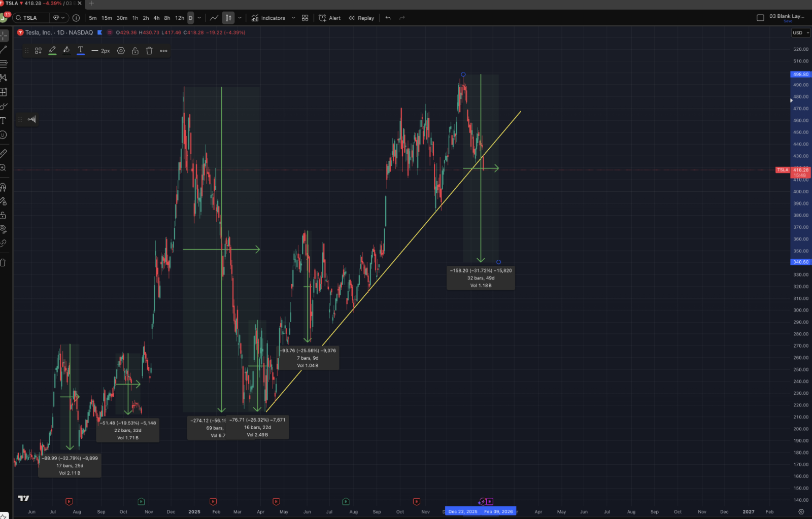Lock the selected drawing
Image resolution: width=812 pixels, height=519 pixels.
pos(135,51)
